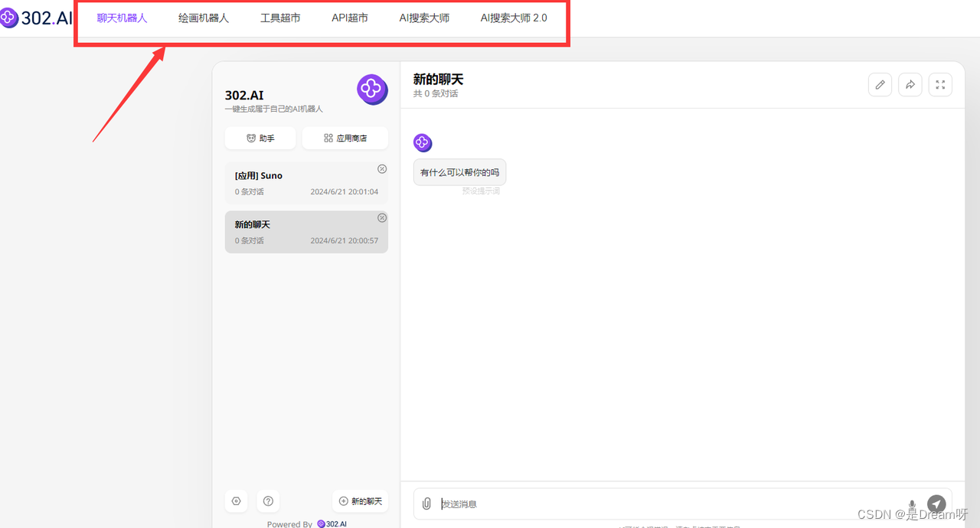Select the 新的聊天 chat in list
This screenshot has width=980, height=528.
point(306,232)
